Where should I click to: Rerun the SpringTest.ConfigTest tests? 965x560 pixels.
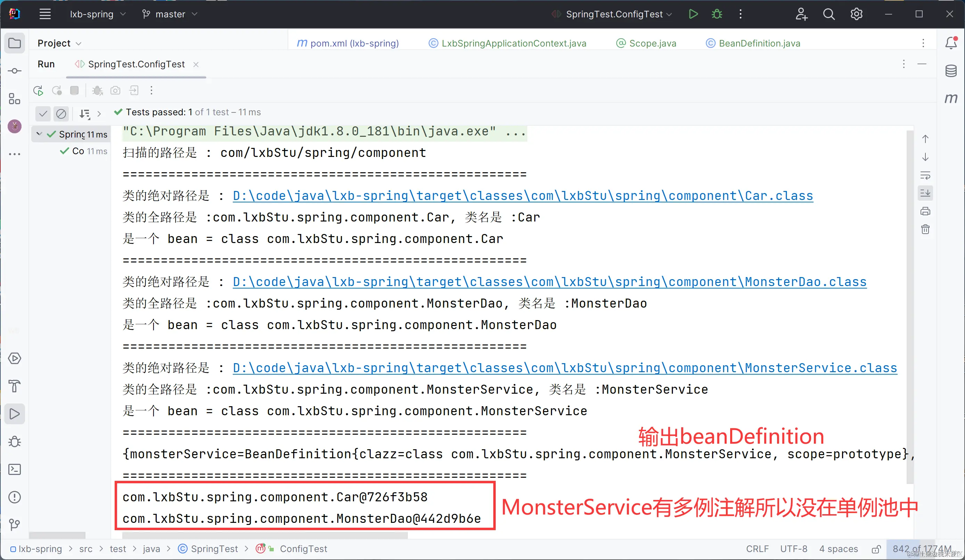coord(38,91)
